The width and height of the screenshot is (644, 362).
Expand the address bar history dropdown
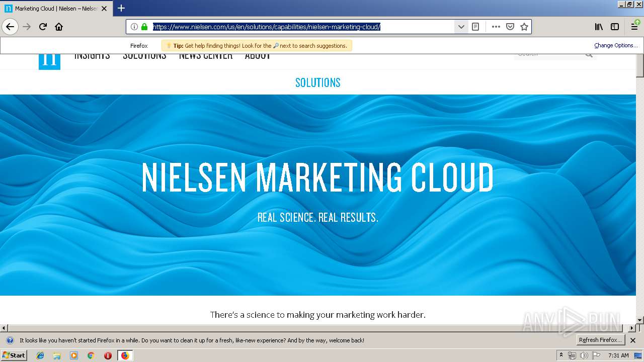pos(461,27)
